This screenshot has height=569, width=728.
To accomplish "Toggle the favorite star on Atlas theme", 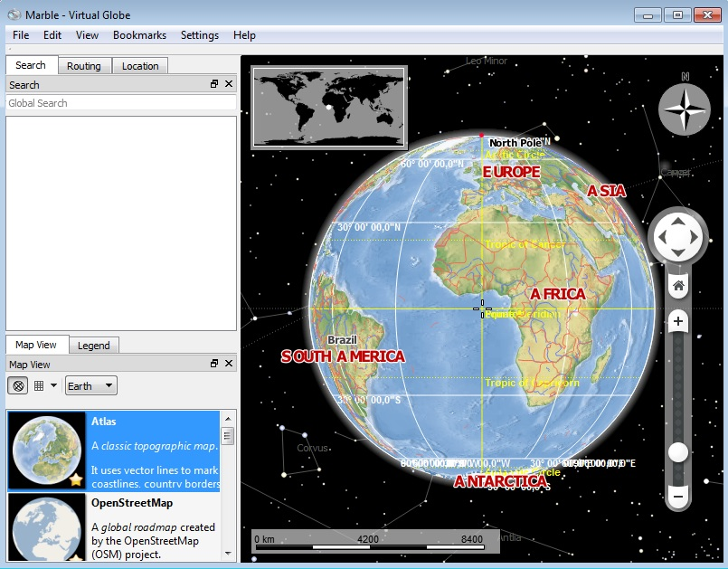I will point(76,479).
